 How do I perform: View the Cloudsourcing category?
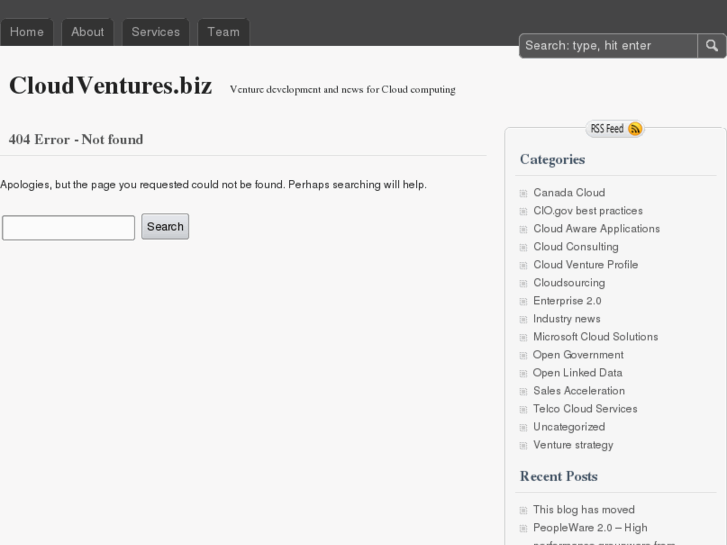(568, 283)
